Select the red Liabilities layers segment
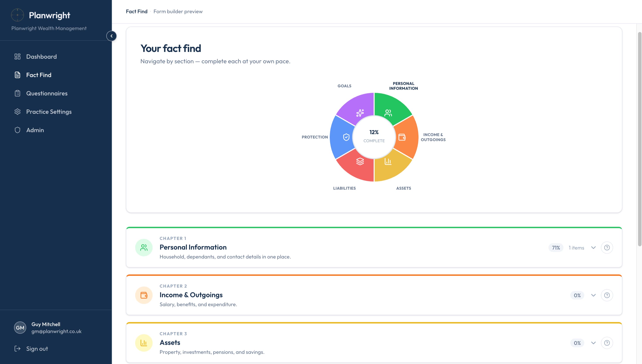The image size is (642, 364). point(360,162)
